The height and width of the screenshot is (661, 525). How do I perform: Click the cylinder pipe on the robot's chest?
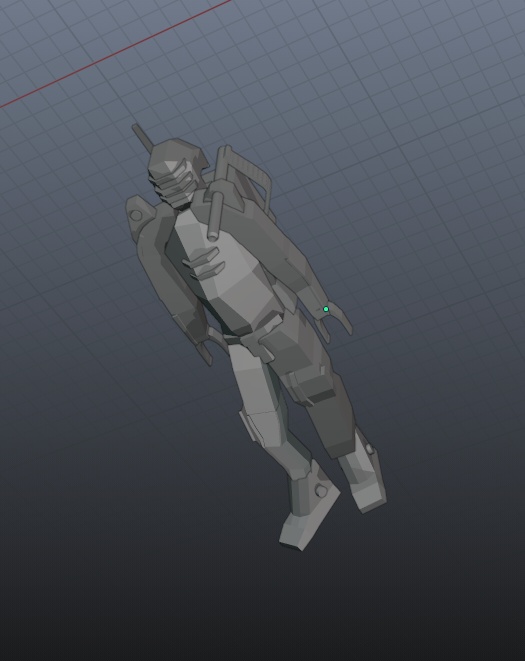coord(215,216)
